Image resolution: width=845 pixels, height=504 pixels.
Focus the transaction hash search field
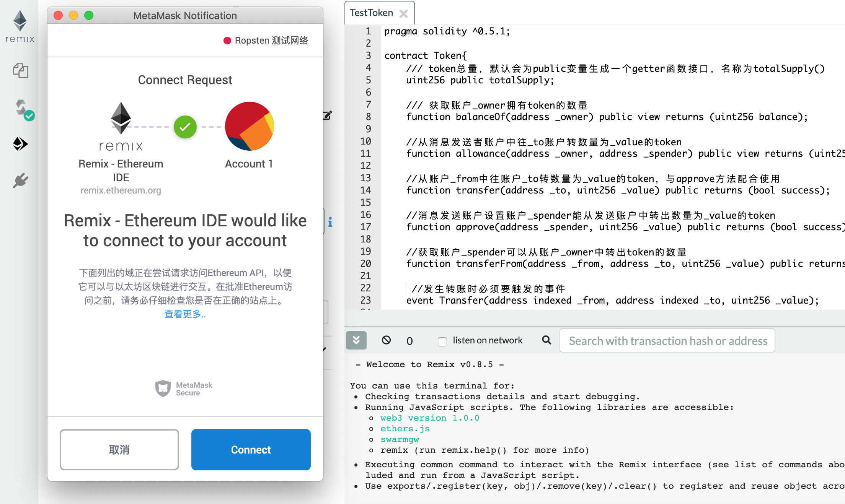[x=667, y=340]
